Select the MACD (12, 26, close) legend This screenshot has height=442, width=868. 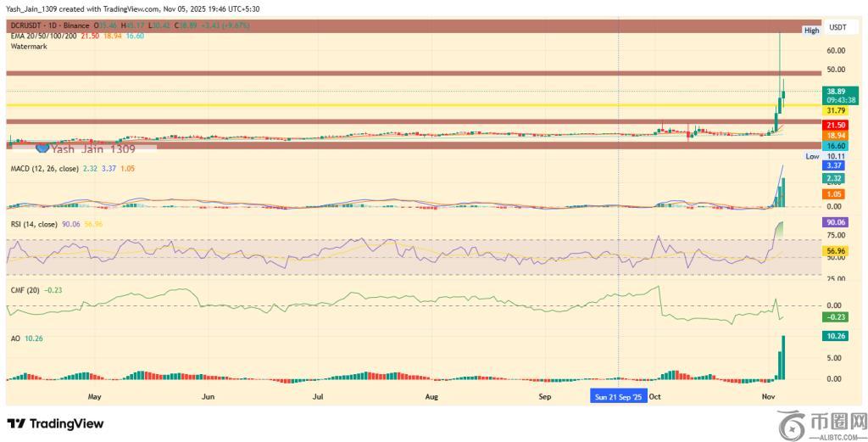(42, 169)
